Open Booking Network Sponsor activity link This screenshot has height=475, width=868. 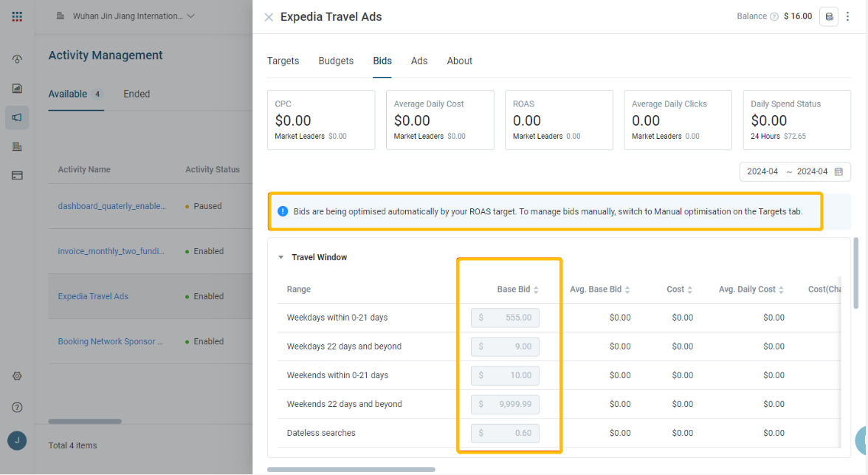[110, 341]
